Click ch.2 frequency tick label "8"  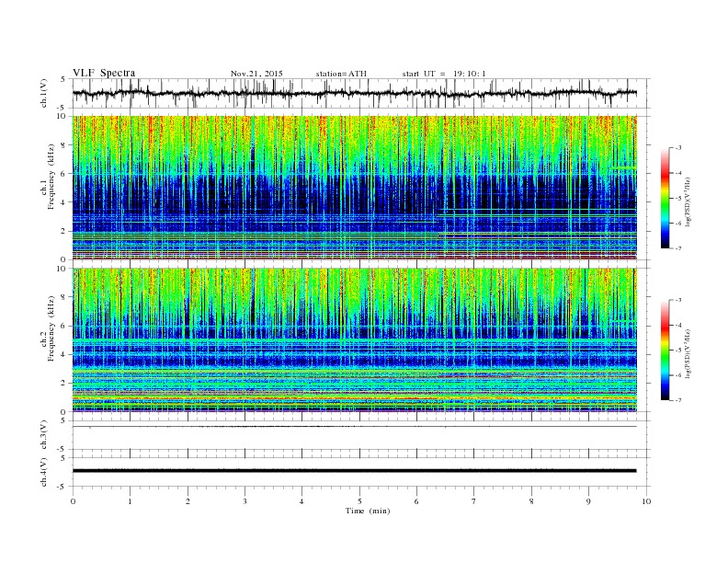pyautogui.click(x=64, y=297)
